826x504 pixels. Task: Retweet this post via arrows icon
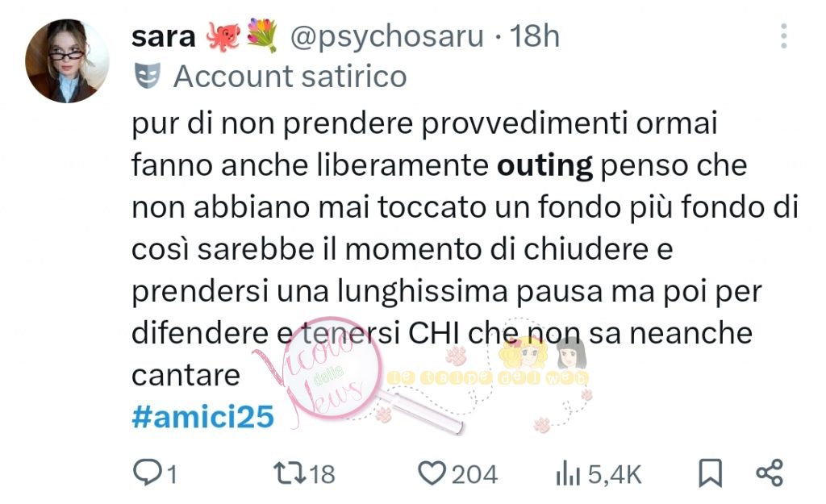coord(290,473)
